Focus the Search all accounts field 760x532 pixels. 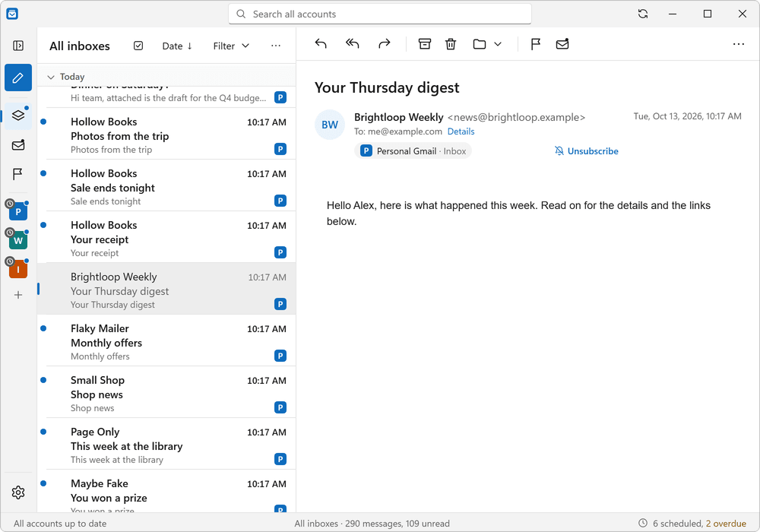(x=380, y=14)
